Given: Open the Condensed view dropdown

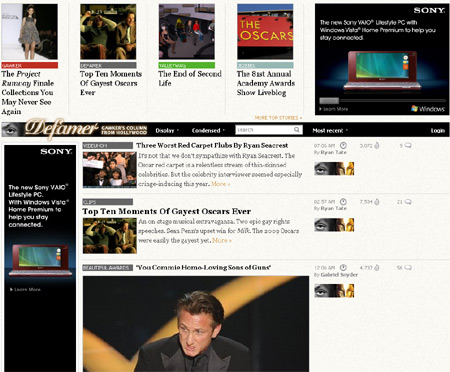Looking at the screenshot, I should click(x=208, y=130).
